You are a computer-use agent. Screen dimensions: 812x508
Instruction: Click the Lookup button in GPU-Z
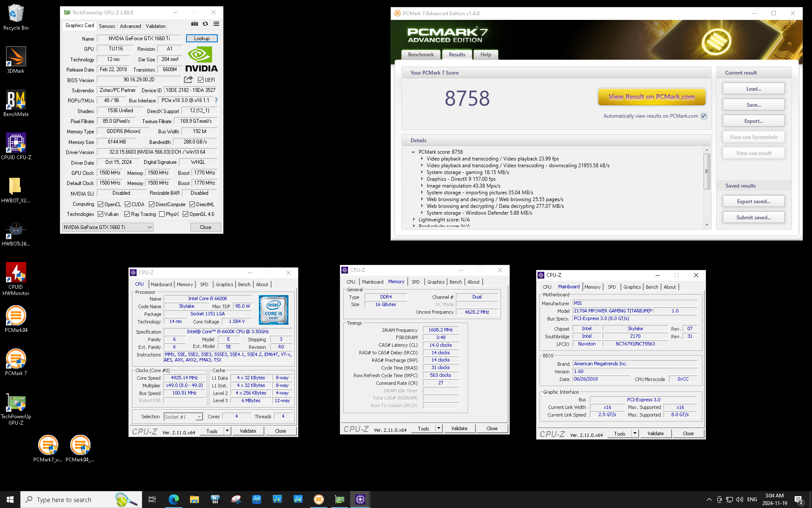[x=202, y=39]
